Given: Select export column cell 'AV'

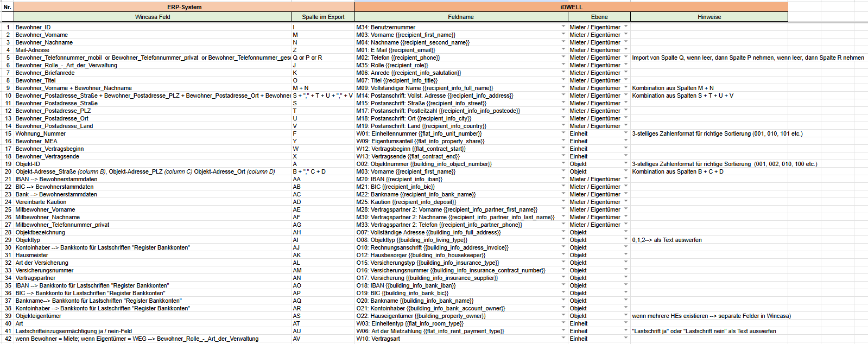Looking at the screenshot, I should (323, 339).
